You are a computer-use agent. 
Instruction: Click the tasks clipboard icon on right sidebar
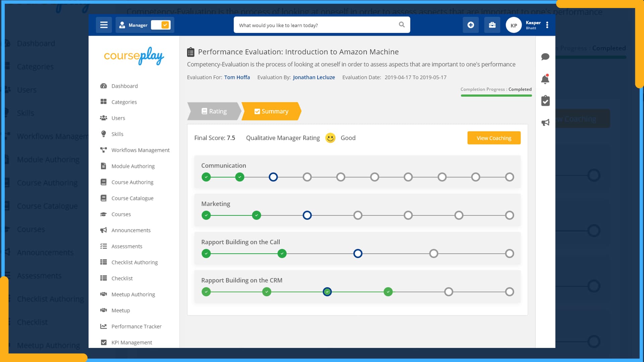(x=545, y=101)
